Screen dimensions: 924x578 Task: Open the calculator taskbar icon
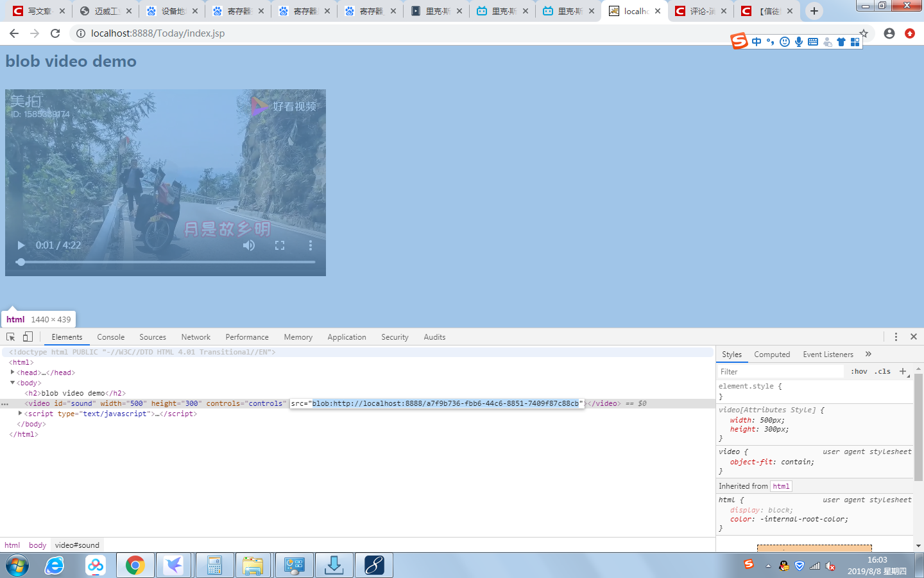point(214,565)
